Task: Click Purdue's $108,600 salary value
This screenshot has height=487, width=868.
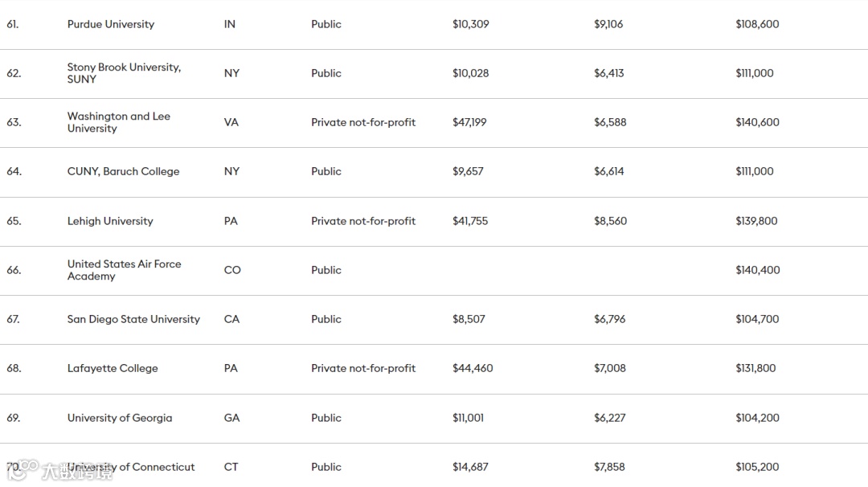Action: [x=757, y=24]
